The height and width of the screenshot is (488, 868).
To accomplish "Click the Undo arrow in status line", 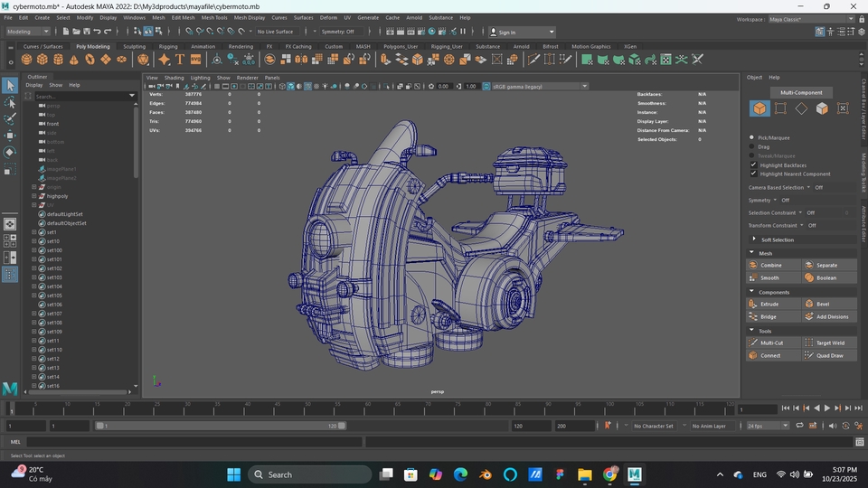I will click(98, 32).
